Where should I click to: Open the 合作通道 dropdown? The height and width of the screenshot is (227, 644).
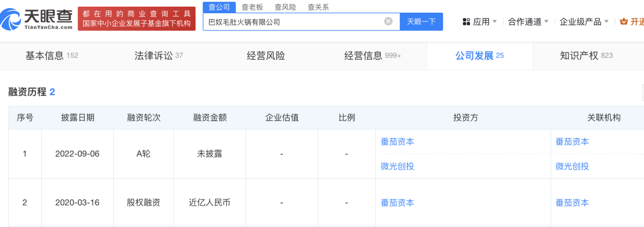[x=528, y=22]
